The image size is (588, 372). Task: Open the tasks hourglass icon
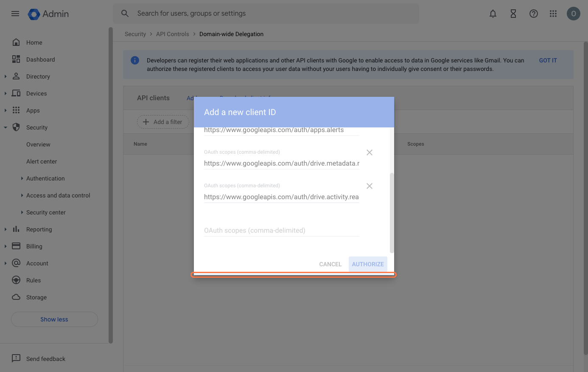(513, 14)
